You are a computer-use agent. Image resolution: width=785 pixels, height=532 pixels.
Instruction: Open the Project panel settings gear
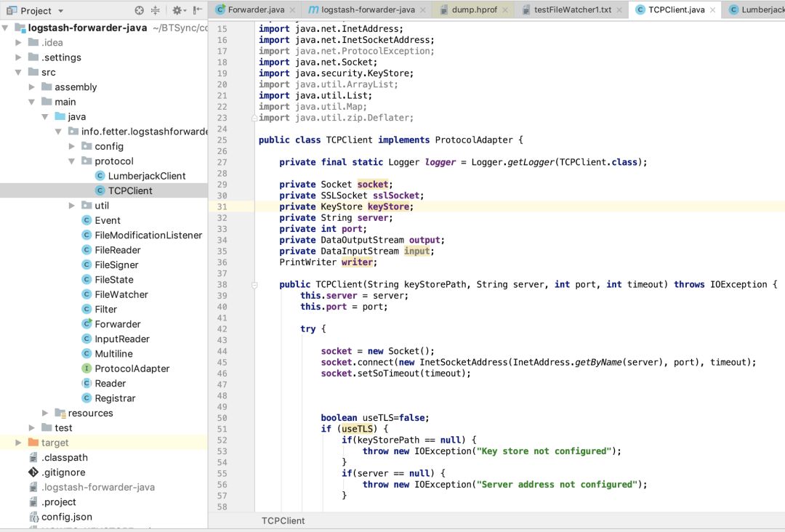click(177, 10)
